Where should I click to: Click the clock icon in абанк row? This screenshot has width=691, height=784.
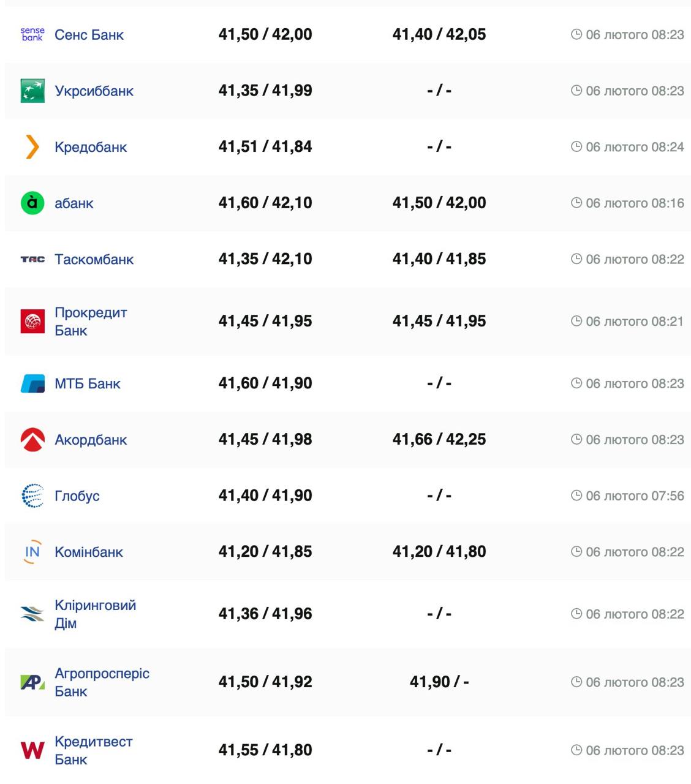point(576,203)
